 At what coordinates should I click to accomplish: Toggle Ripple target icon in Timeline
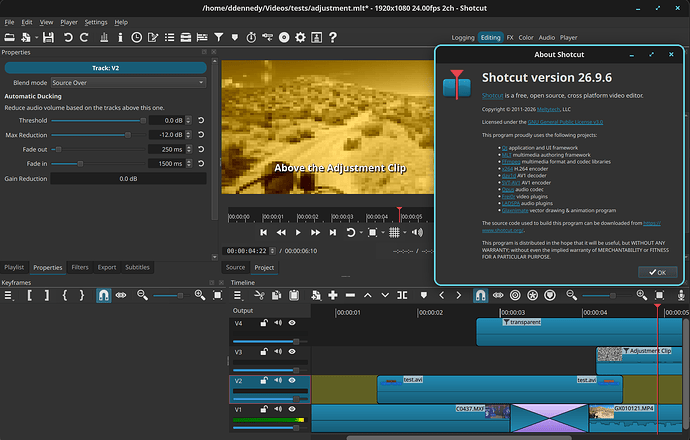515,295
